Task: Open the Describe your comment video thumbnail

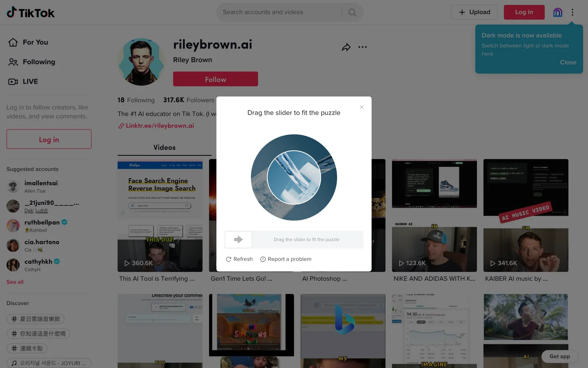Action: pyautogui.click(x=160, y=331)
